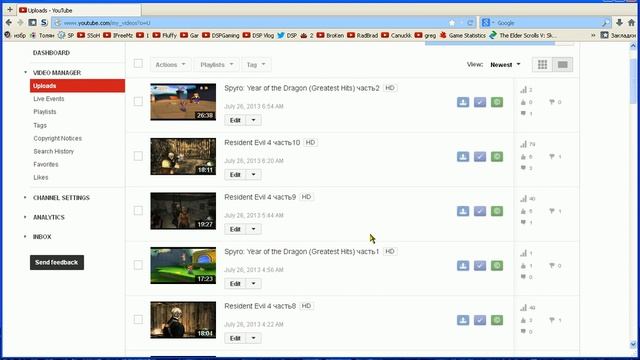Click the Resident Evil 4 часть8 thumbnail
Screen dimensions: 640x360
(x=183, y=320)
